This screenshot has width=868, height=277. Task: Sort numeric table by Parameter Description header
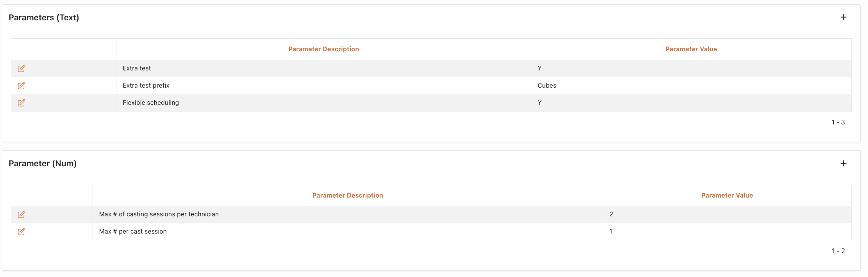pos(348,195)
